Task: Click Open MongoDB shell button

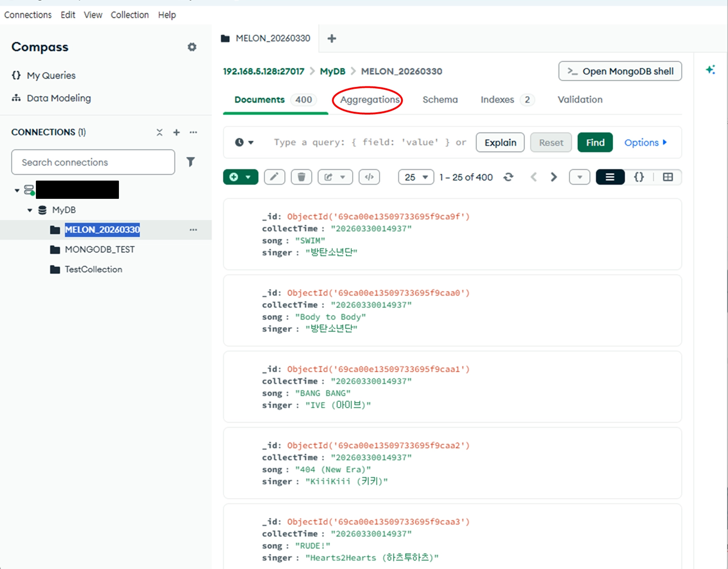Action: pyautogui.click(x=620, y=71)
